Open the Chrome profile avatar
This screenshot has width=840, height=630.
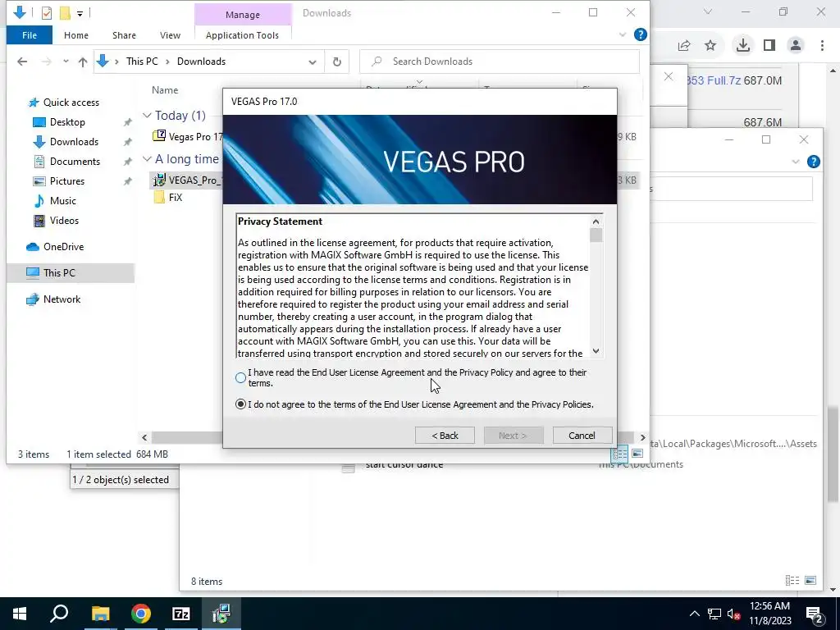coord(796,46)
